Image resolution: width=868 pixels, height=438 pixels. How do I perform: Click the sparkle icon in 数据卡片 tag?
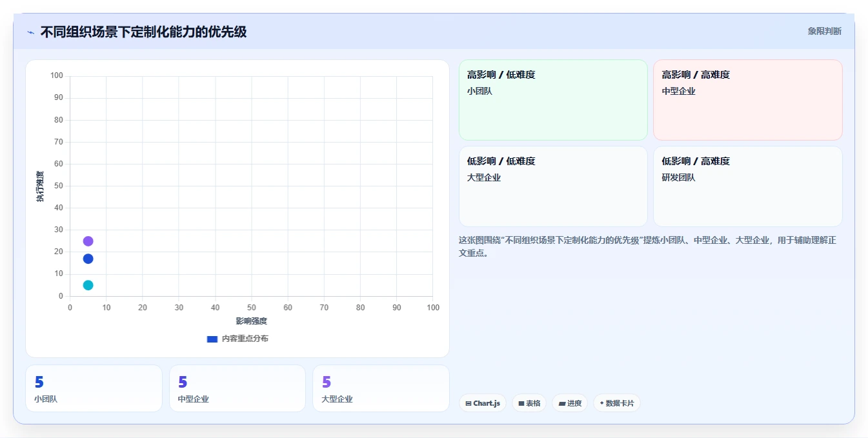(602, 403)
